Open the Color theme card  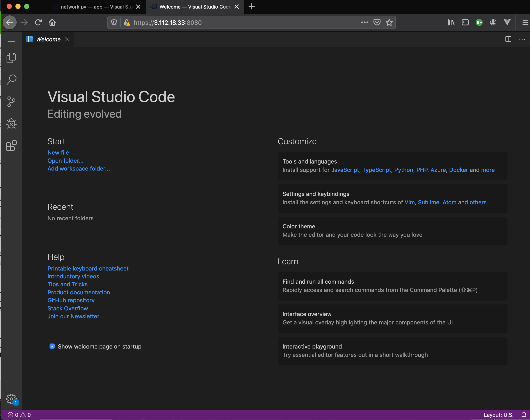point(393,231)
